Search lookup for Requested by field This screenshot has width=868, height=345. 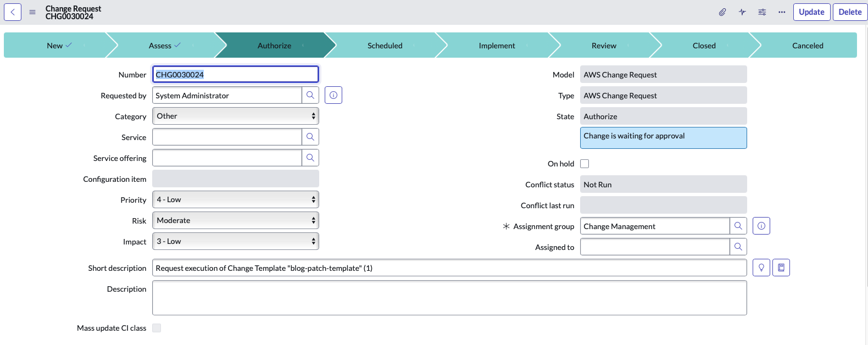click(310, 95)
